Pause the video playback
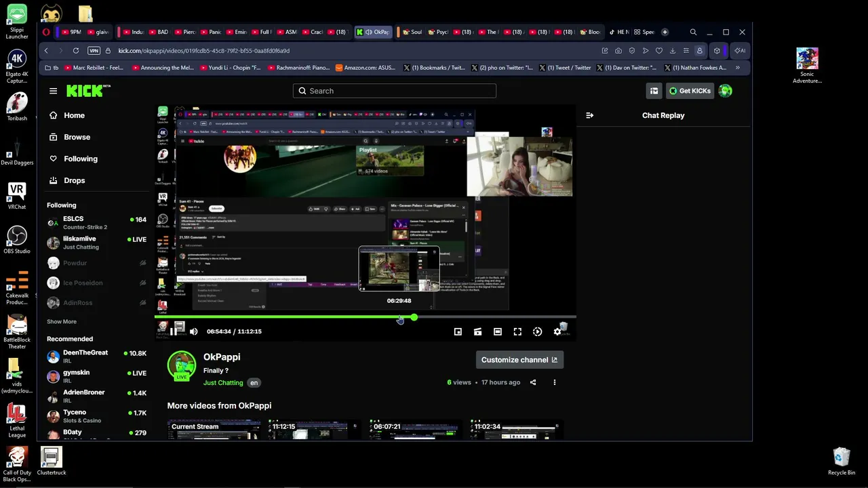 click(174, 331)
